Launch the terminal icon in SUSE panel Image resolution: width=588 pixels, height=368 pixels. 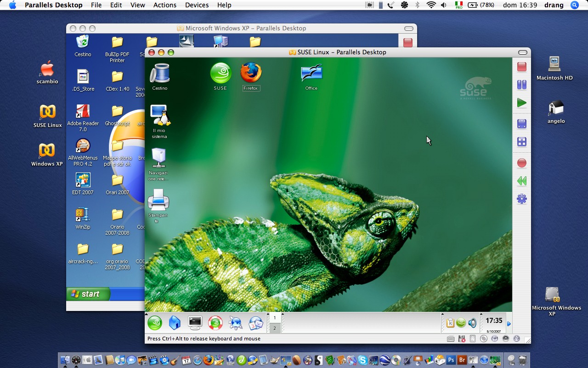tap(195, 323)
